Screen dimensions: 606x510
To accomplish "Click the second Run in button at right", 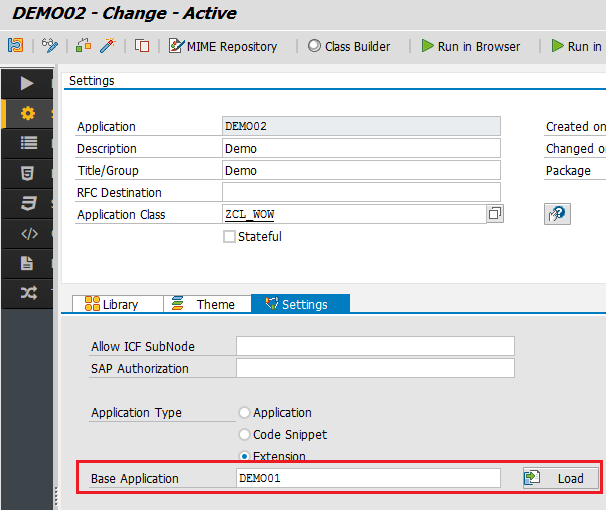I will point(578,46).
